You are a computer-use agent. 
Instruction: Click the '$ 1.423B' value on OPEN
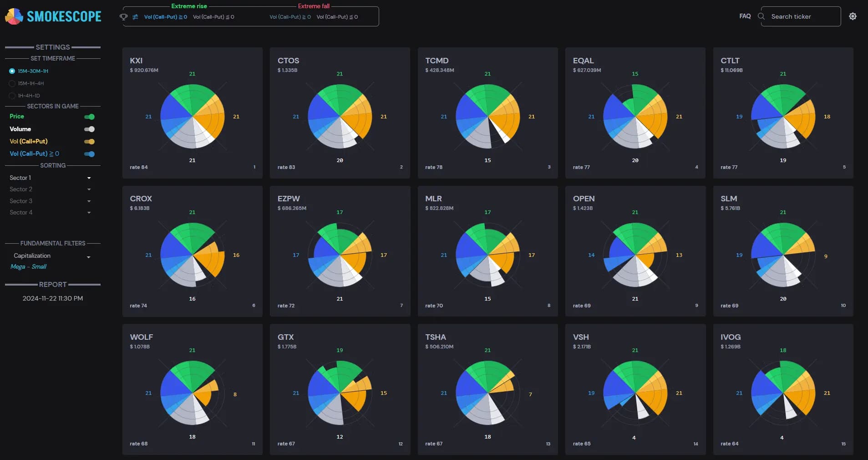click(x=583, y=208)
